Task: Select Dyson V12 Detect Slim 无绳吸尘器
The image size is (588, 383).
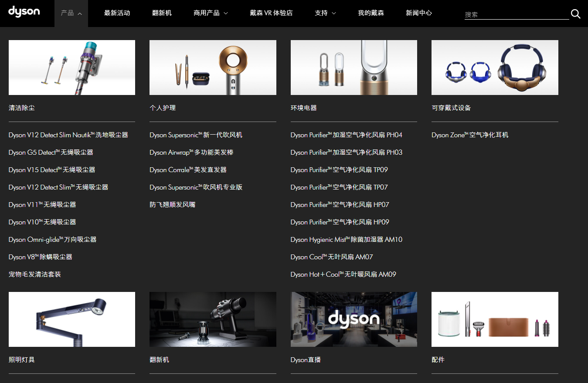Action: click(58, 187)
